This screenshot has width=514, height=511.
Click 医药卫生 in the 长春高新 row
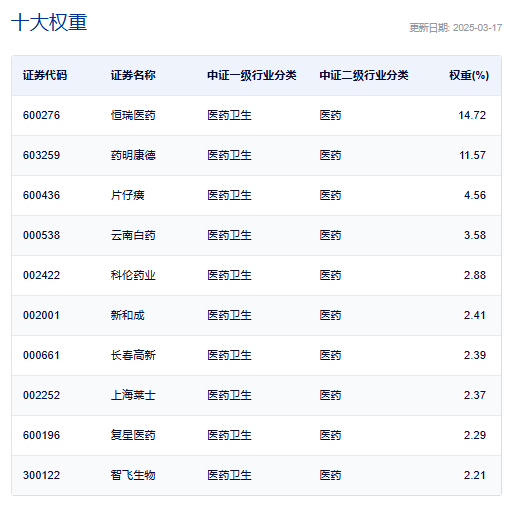click(229, 355)
